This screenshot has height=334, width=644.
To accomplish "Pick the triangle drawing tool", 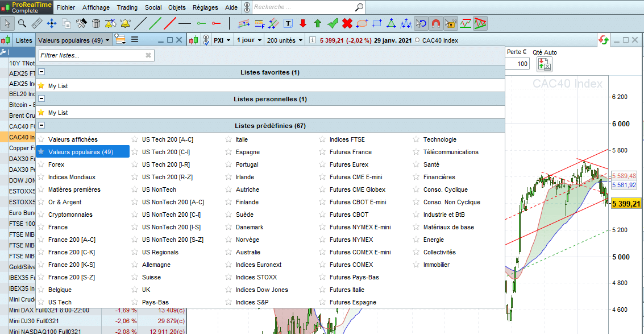I will pos(392,23).
